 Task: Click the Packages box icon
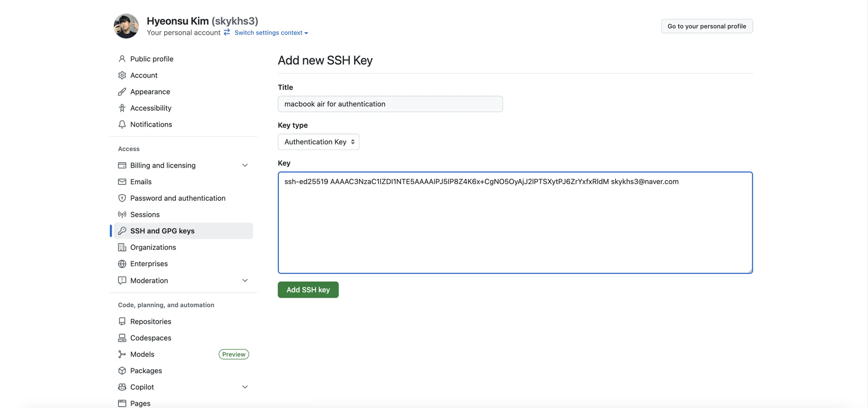click(122, 370)
